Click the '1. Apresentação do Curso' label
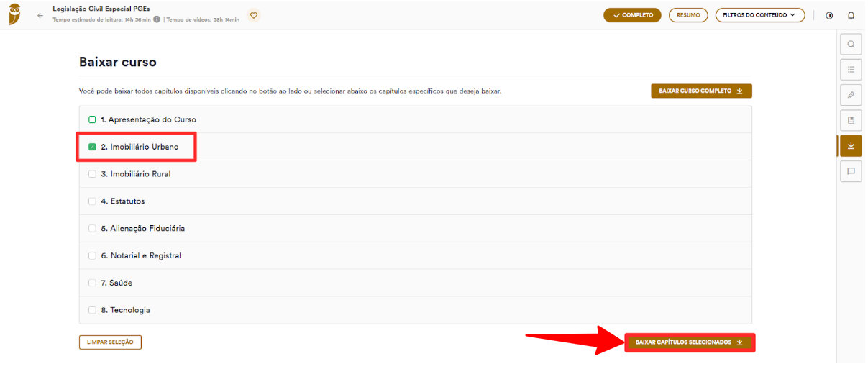This screenshot has width=868, height=369. [148, 119]
